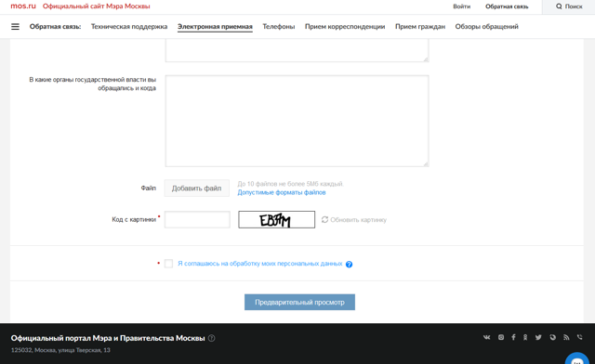Click the Войти login link
The width and height of the screenshot is (595, 364).
coord(461,6)
